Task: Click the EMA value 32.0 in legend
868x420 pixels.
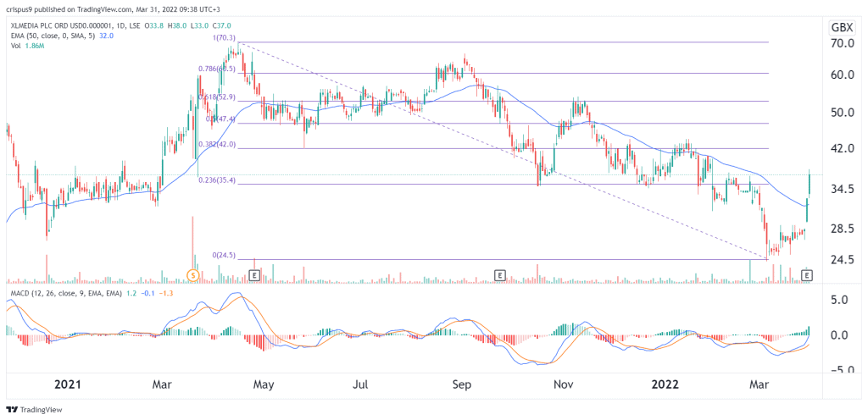Action: click(106, 36)
